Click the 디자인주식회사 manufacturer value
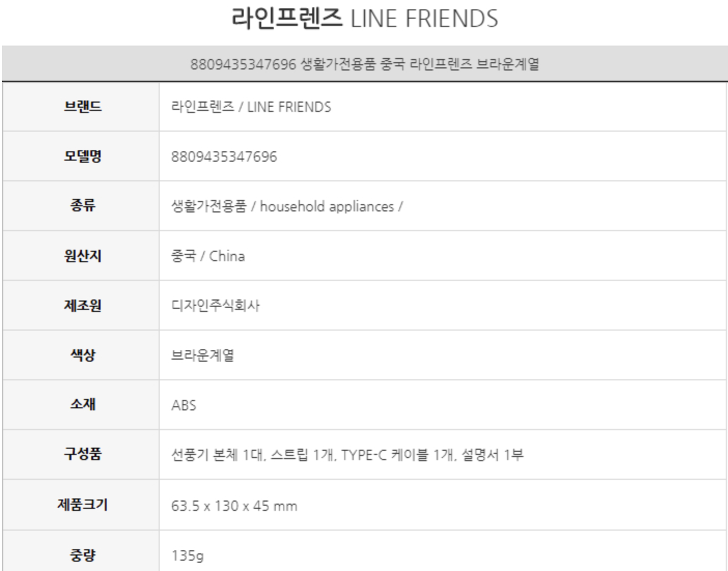Screen dimensions: 728x571 pos(215,306)
